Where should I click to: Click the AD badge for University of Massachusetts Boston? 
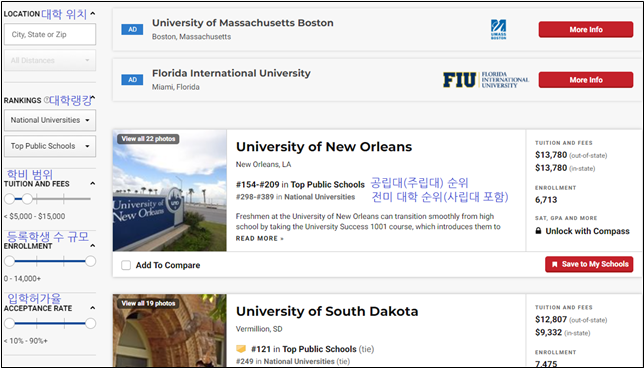pos(132,30)
